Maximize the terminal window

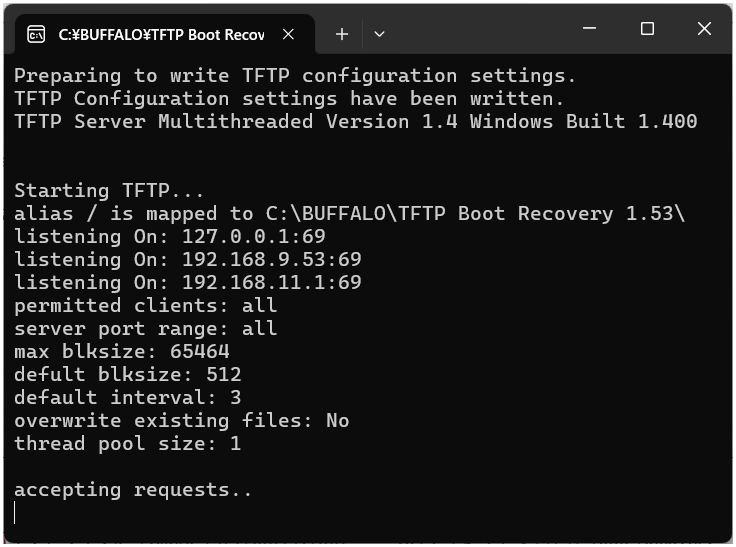click(647, 30)
